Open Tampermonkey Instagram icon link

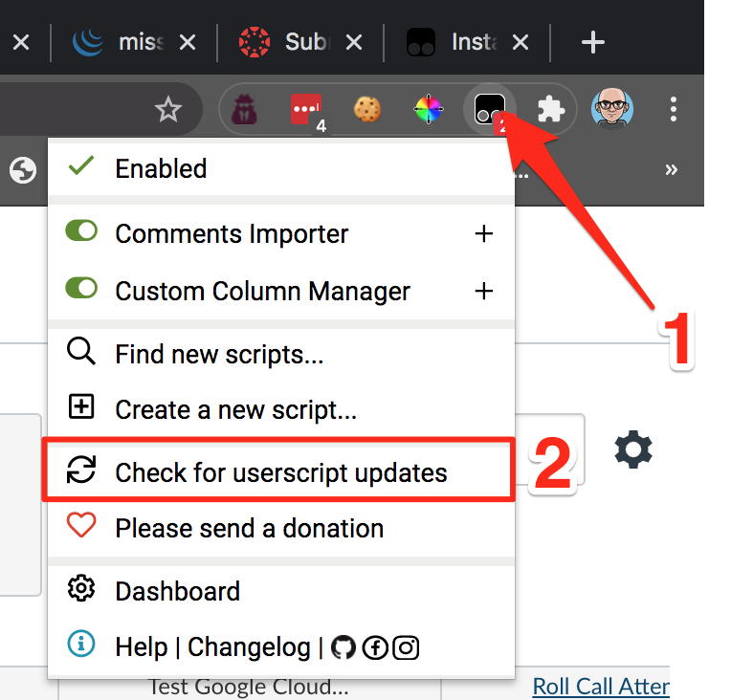pos(407,647)
